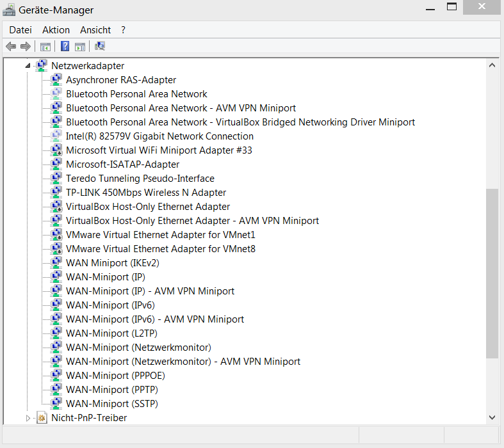This screenshot has width=504, height=448.
Task: Click the icon of WAN-Miniport (L2TP)
Action: tap(56, 333)
